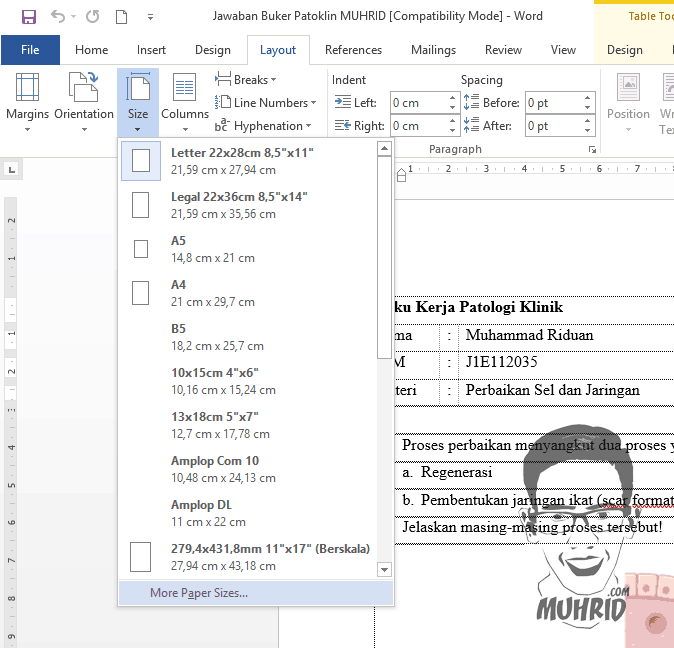674x648 pixels.
Task: Edit the Spacing Before field
Action: click(554, 103)
